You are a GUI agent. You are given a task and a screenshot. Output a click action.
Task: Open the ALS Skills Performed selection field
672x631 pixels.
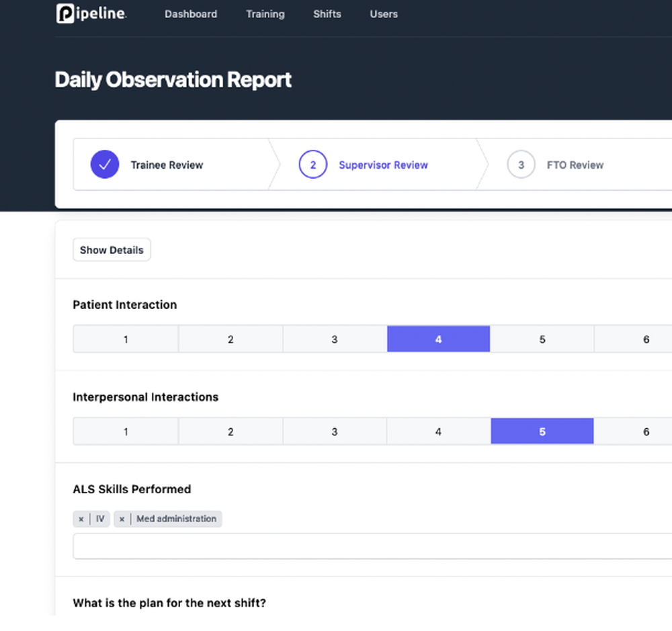[370, 546]
